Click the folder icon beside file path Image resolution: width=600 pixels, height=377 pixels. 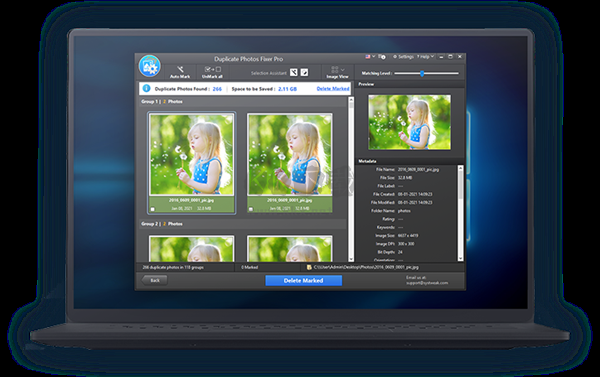tap(309, 267)
